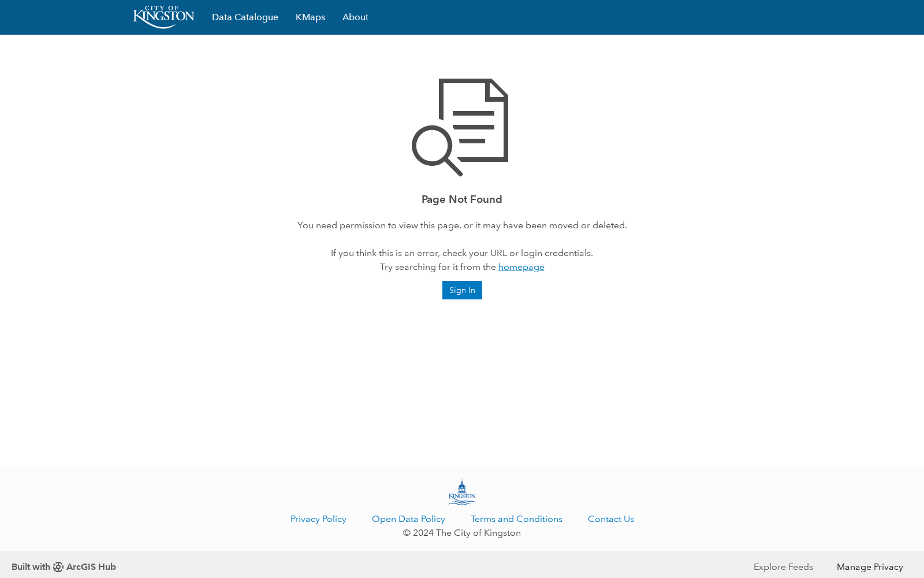
Task: Click the ArcGIS Hub icon in the footer
Action: tap(58, 567)
